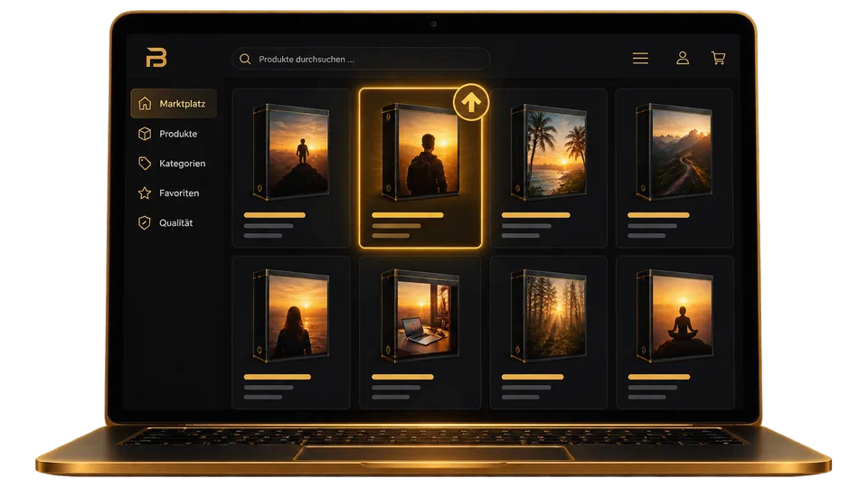This screenshot has width=868, height=488.
Task: Open highlighted product with backpacker at sunset
Action: (420, 168)
